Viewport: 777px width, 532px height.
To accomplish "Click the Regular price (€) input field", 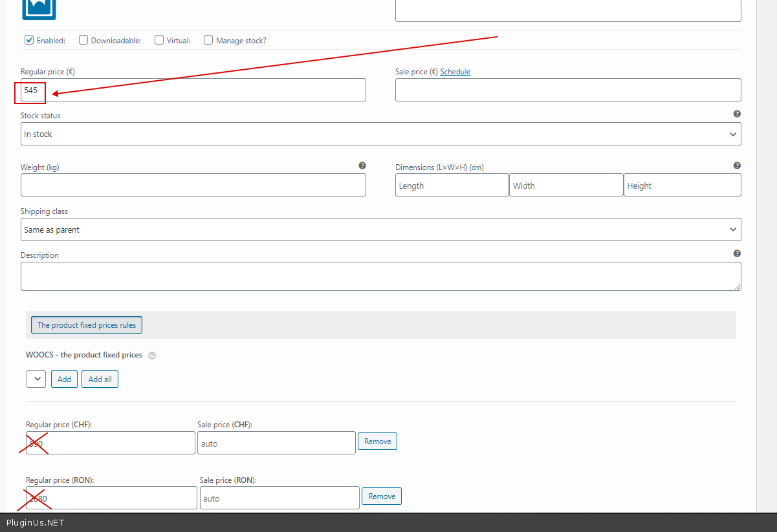I will point(194,90).
